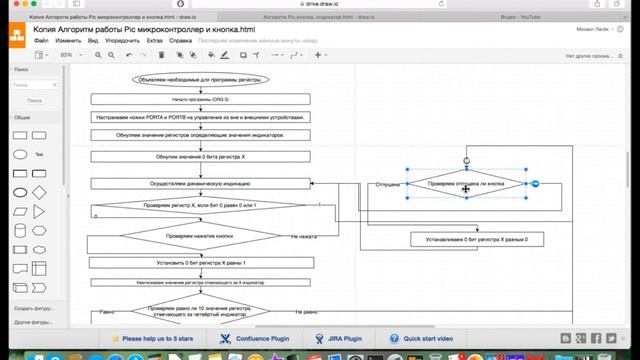The image size is (640, 360).
Task: Click the Facebook share icon
Action: point(596,338)
